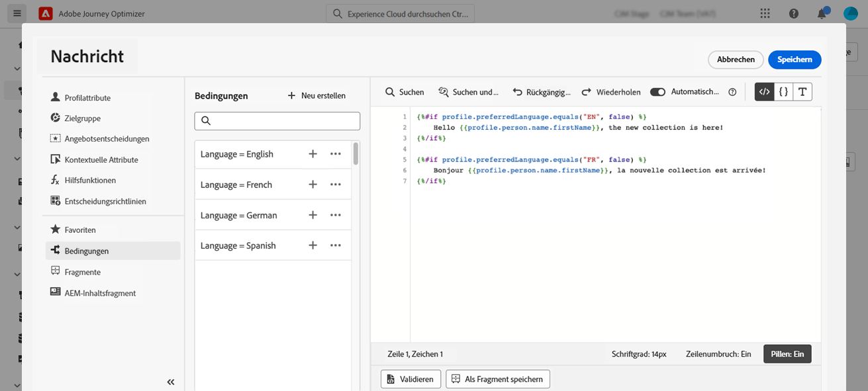868x391 pixels.
Task: Add the Language = English condition with plus
Action: [x=313, y=154]
